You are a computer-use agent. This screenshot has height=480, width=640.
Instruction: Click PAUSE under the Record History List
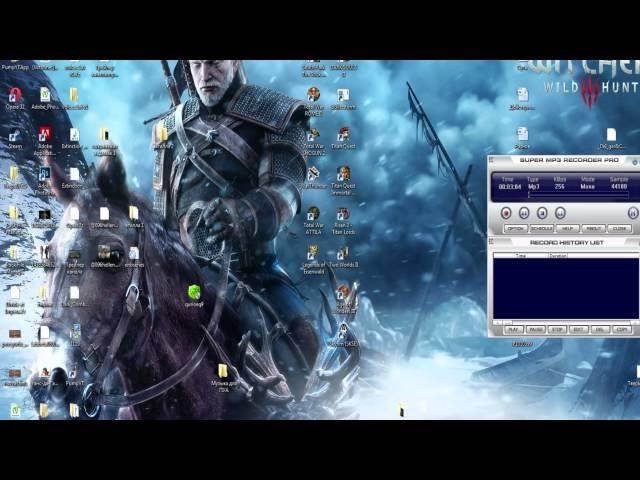pyautogui.click(x=536, y=329)
